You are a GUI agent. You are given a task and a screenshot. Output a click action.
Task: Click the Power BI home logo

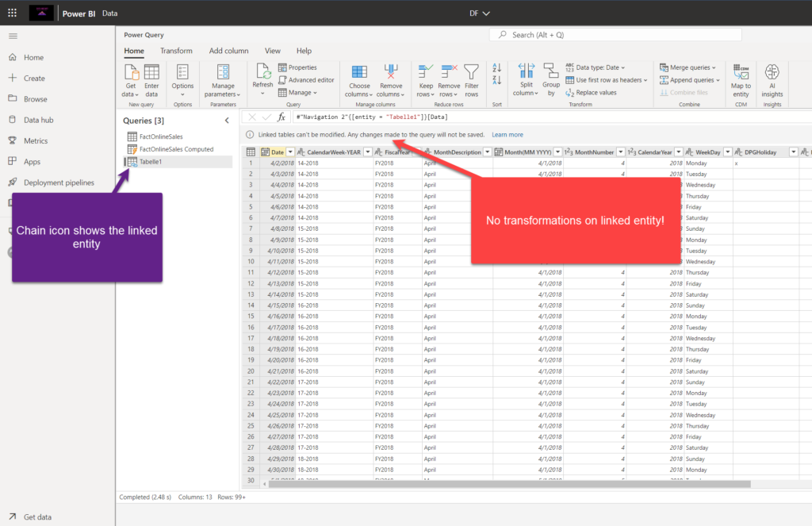point(41,13)
